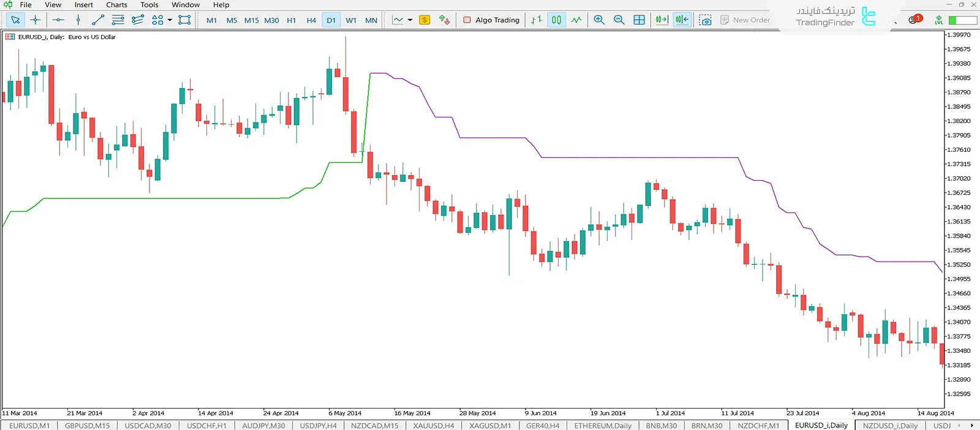980x430 pixels.
Task: Switch to the XAUUSD,H4 chart tab
Action: (x=434, y=426)
